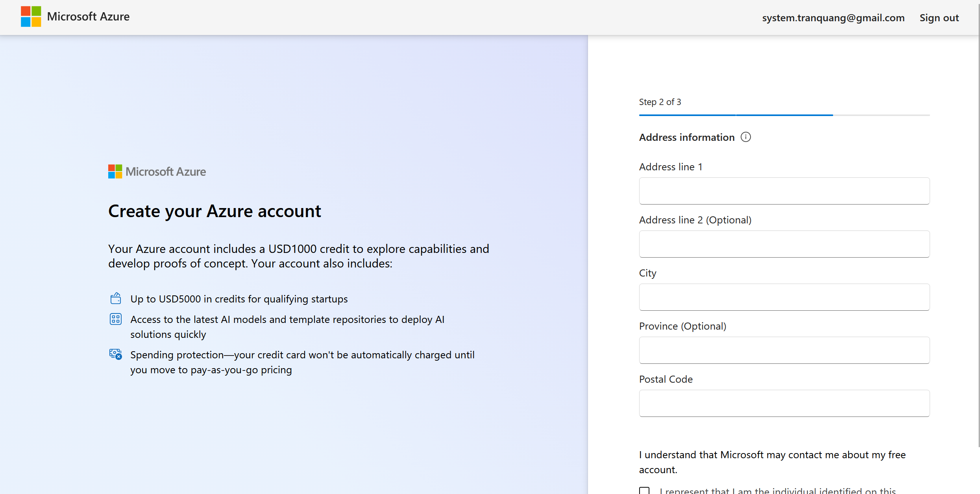Image resolution: width=980 pixels, height=494 pixels.
Task: Focus the City input field
Action: (x=784, y=297)
